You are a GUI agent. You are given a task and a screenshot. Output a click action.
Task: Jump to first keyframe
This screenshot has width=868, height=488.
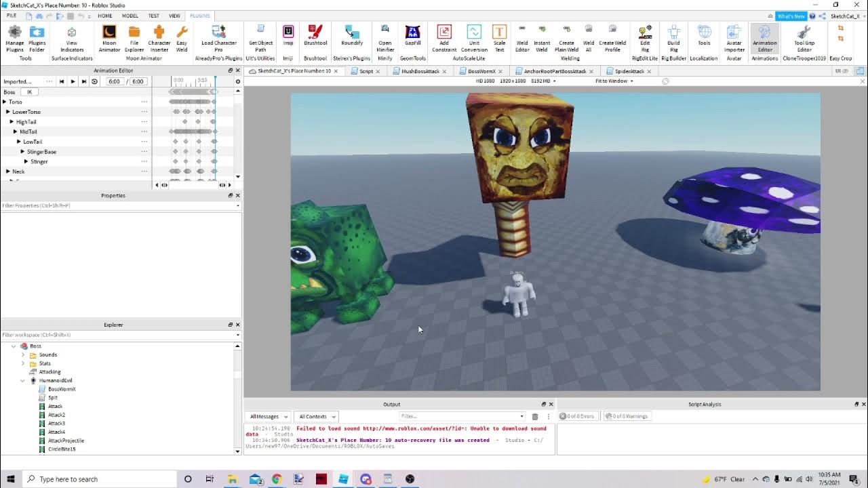coord(62,81)
